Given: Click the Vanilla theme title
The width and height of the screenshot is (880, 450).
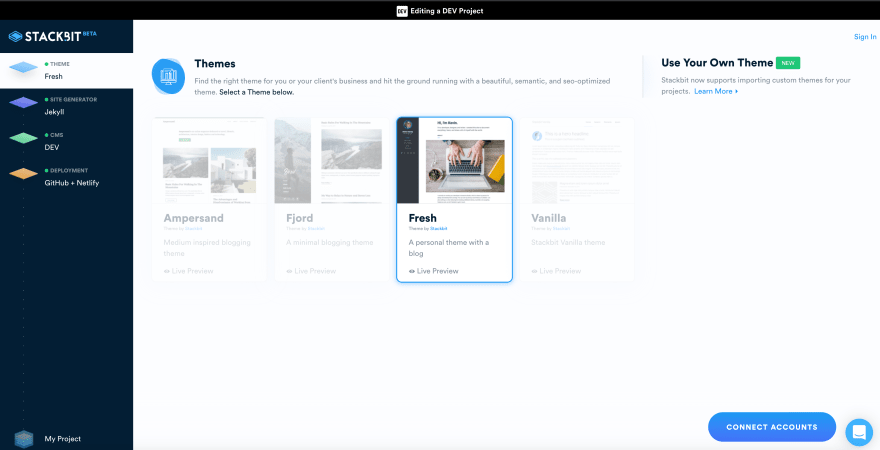Looking at the screenshot, I should (x=549, y=218).
